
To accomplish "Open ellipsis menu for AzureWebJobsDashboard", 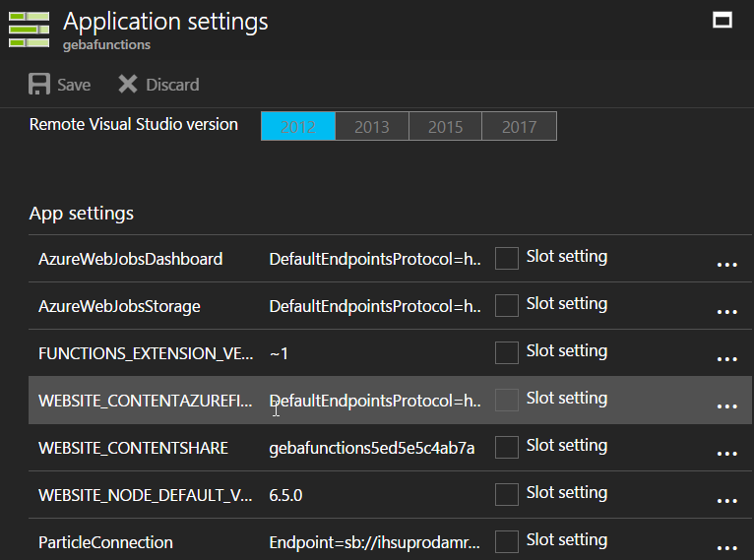I will 726,264.
